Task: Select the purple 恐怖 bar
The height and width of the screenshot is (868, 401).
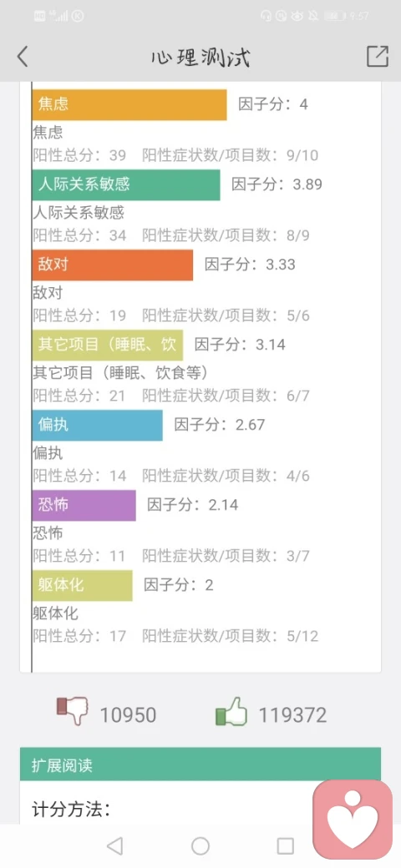Action: click(x=84, y=506)
